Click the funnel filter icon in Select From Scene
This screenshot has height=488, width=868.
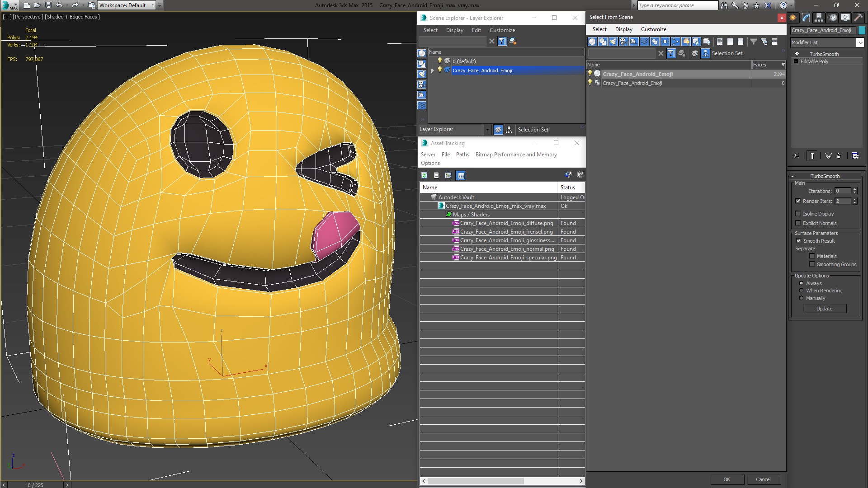click(x=754, y=42)
